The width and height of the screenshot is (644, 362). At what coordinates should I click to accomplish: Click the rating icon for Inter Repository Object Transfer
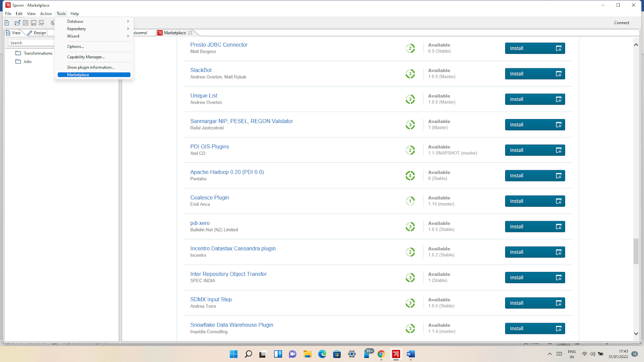click(410, 278)
